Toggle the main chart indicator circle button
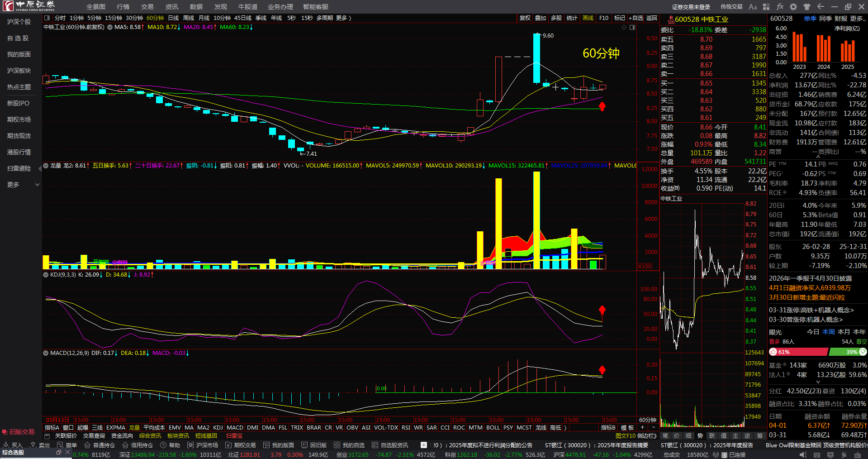This screenshot has height=459, width=868. point(110,27)
